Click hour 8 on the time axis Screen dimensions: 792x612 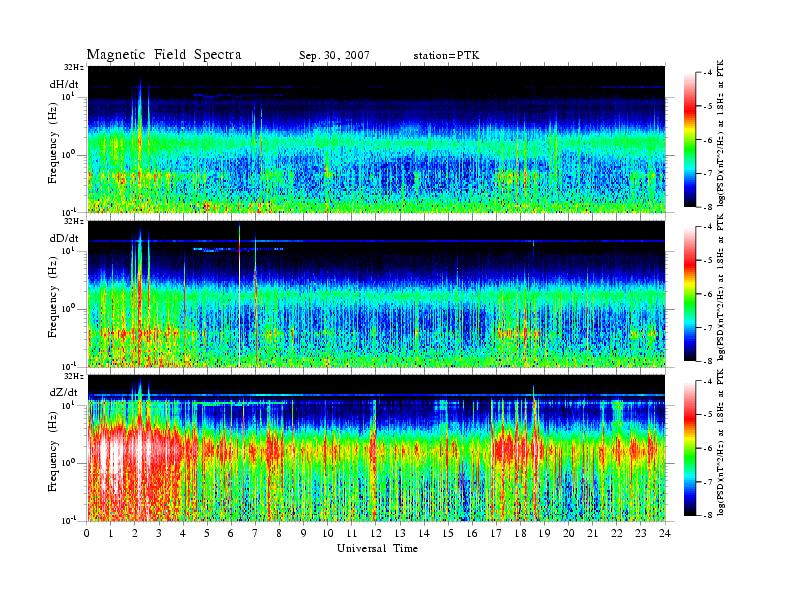tap(279, 534)
